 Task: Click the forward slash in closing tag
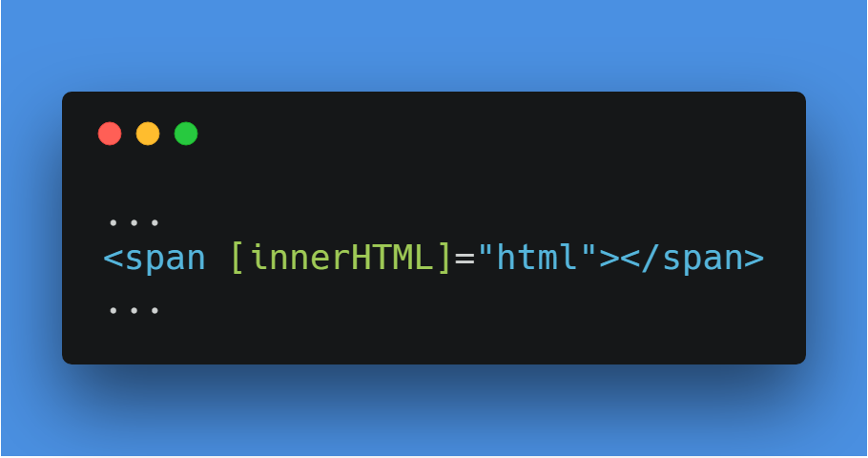coord(651,258)
